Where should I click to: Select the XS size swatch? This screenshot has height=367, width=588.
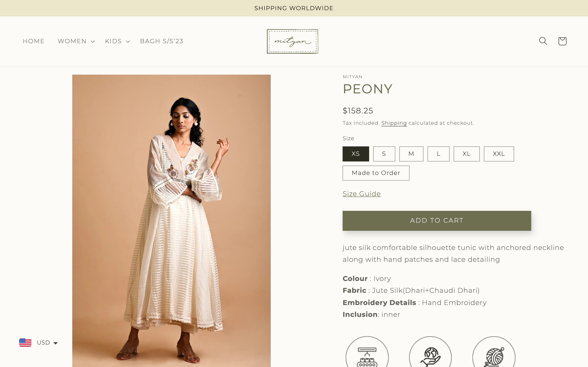pyautogui.click(x=355, y=154)
